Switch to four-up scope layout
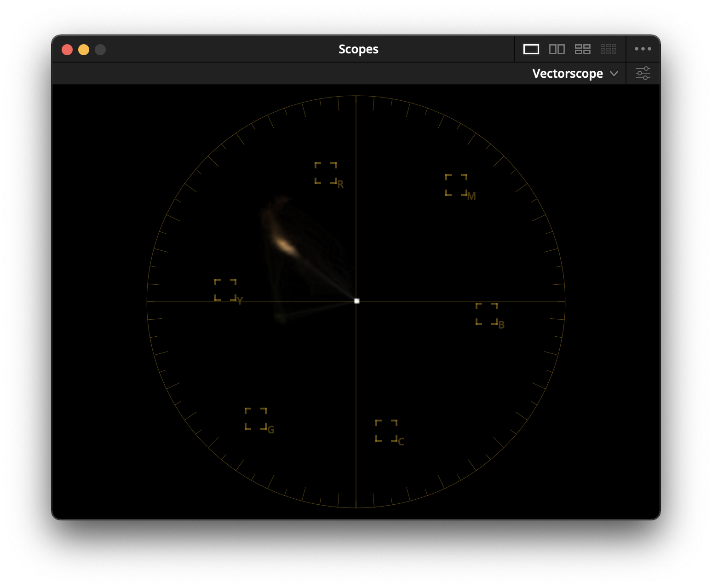The width and height of the screenshot is (712, 588). [583, 49]
